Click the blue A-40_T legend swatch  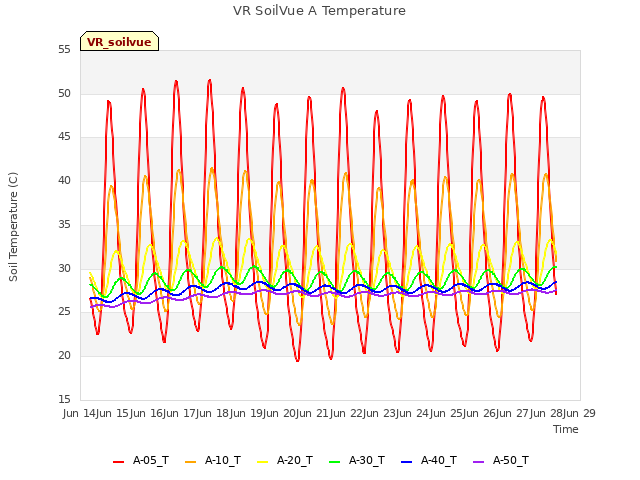click(406, 462)
